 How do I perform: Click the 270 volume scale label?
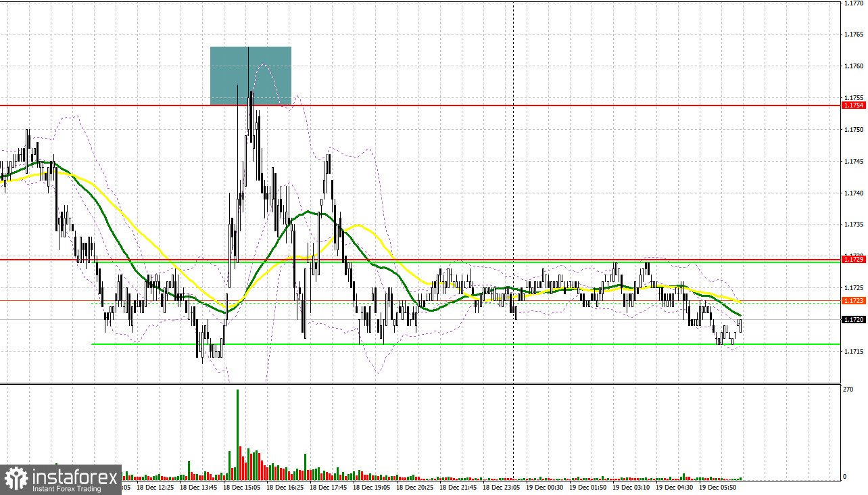(848, 390)
